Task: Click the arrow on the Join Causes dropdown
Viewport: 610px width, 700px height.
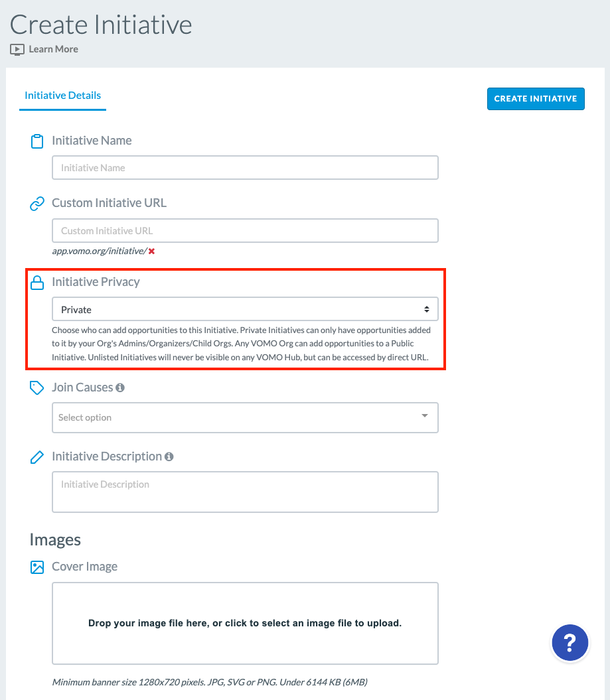Action: [x=425, y=415]
